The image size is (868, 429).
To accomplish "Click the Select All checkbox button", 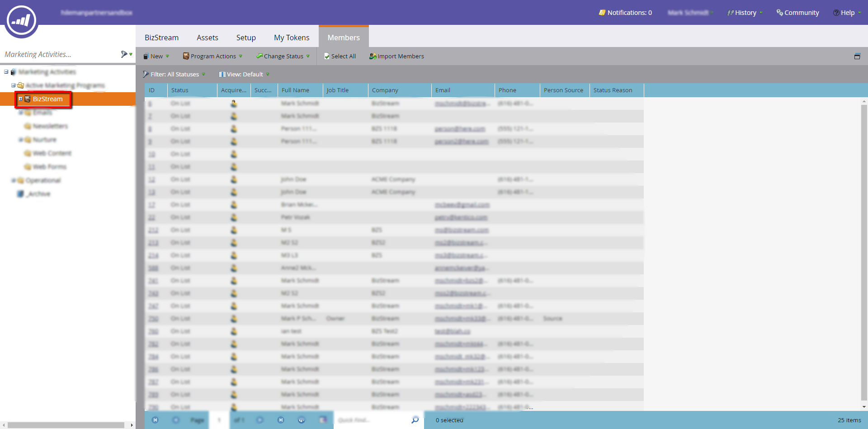I will (x=340, y=56).
